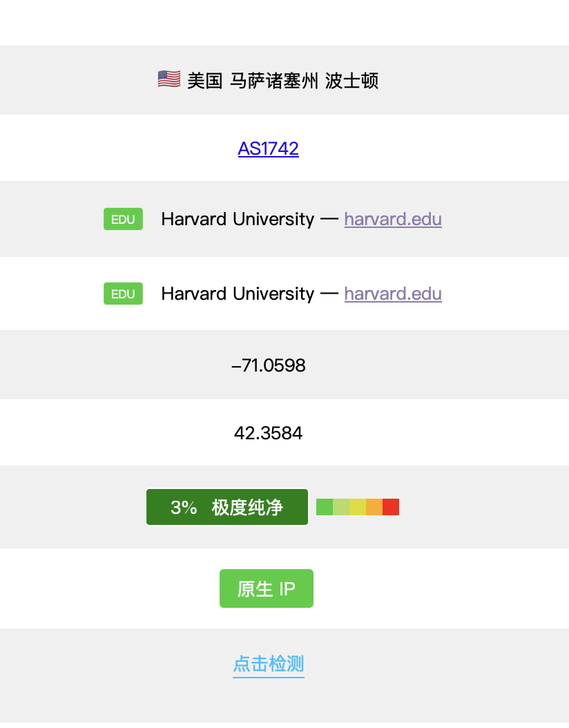Click the EDU badge in the upper Harvard row

click(123, 219)
